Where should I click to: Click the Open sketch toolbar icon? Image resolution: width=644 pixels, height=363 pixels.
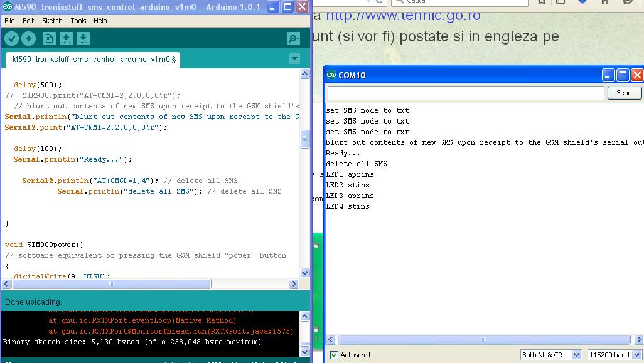coord(66,38)
